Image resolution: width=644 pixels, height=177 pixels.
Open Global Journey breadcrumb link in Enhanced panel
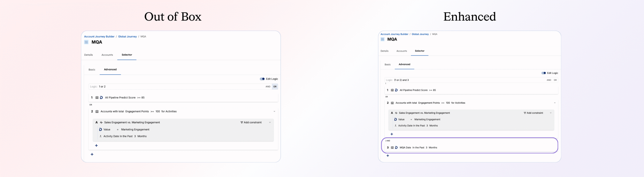tap(420, 34)
